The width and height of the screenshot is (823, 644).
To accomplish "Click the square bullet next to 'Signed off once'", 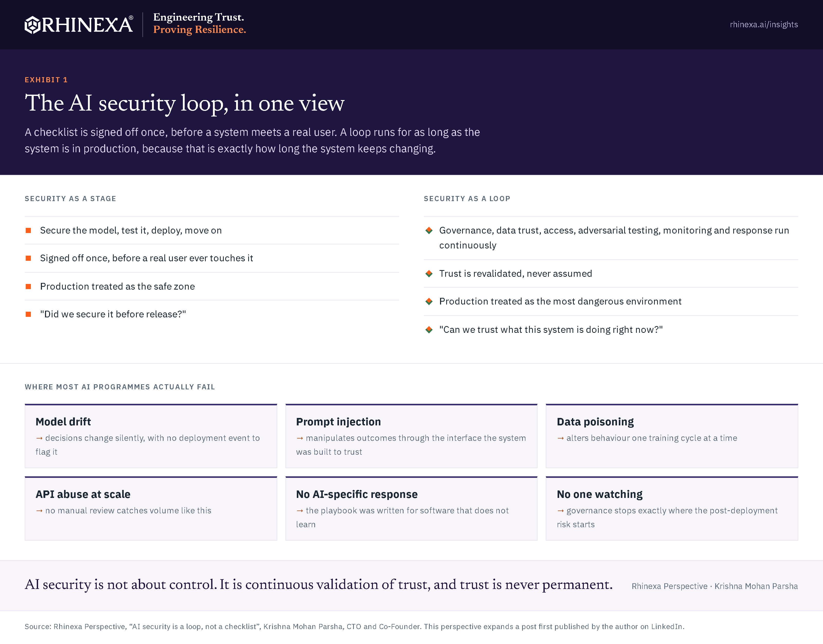I will tap(28, 258).
